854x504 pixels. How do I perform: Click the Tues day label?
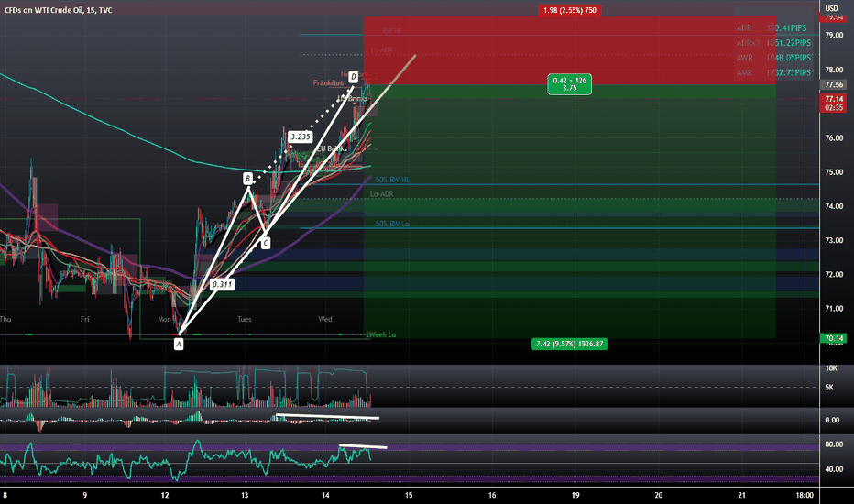click(x=244, y=319)
